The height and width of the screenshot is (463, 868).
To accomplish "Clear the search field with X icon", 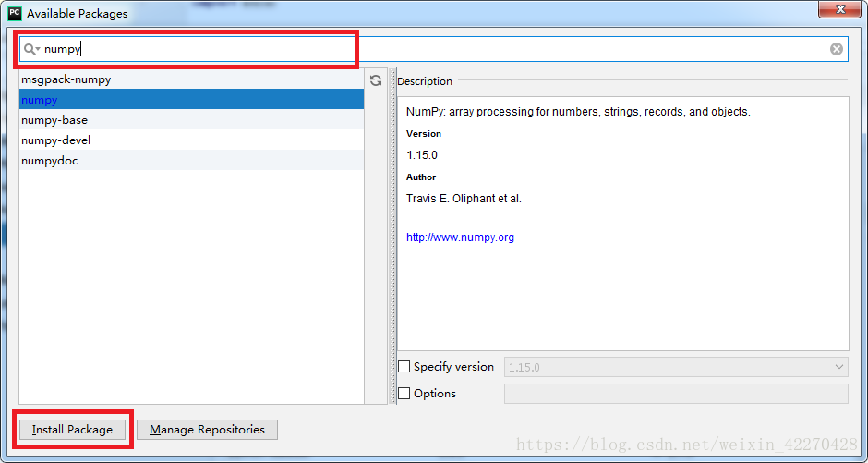I will pyautogui.click(x=836, y=49).
